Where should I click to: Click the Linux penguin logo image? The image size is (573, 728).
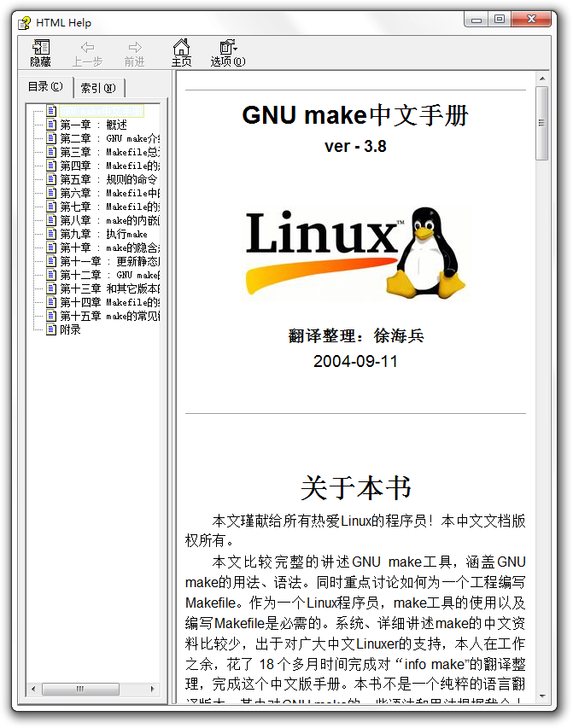pyautogui.click(x=355, y=252)
